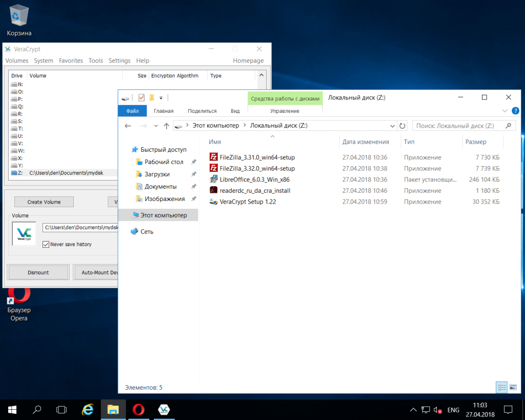Select Загрузки in navigation pane
Image resolution: width=525 pixels, height=420 pixels.
tap(157, 174)
